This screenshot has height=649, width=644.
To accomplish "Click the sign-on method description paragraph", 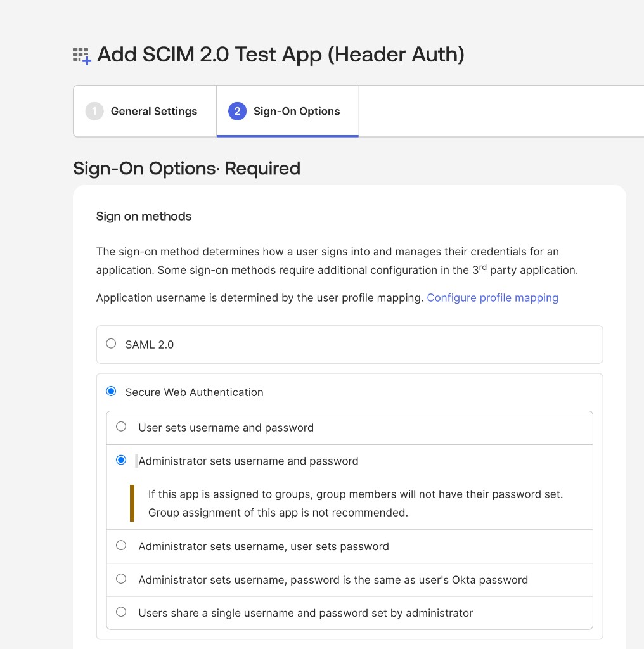I will coord(337,260).
